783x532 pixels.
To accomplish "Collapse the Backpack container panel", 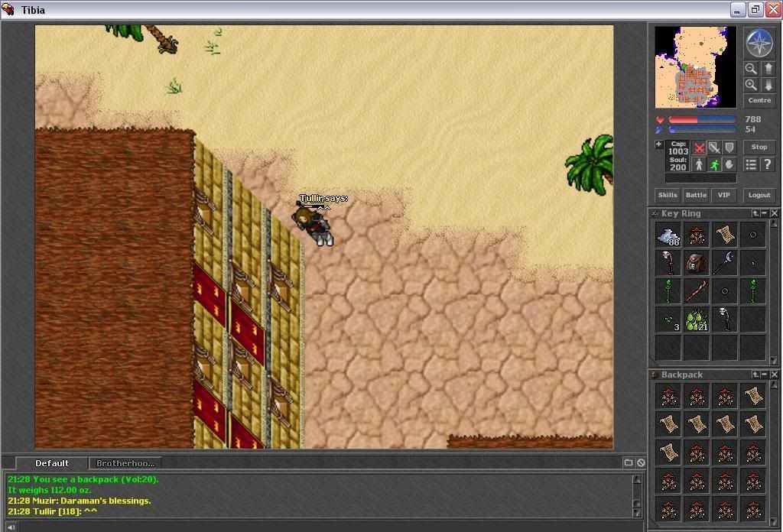I will pos(764,375).
